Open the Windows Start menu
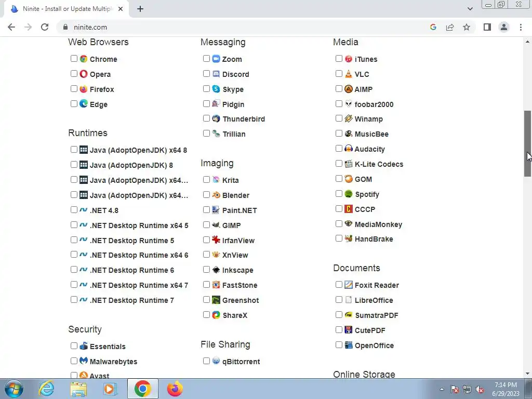Image resolution: width=532 pixels, height=399 pixels. click(x=14, y=389)
